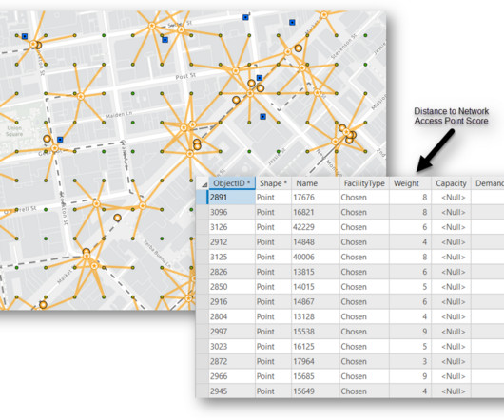
Task: Sort by the ObjectID column header
Action: pos(232,183)
